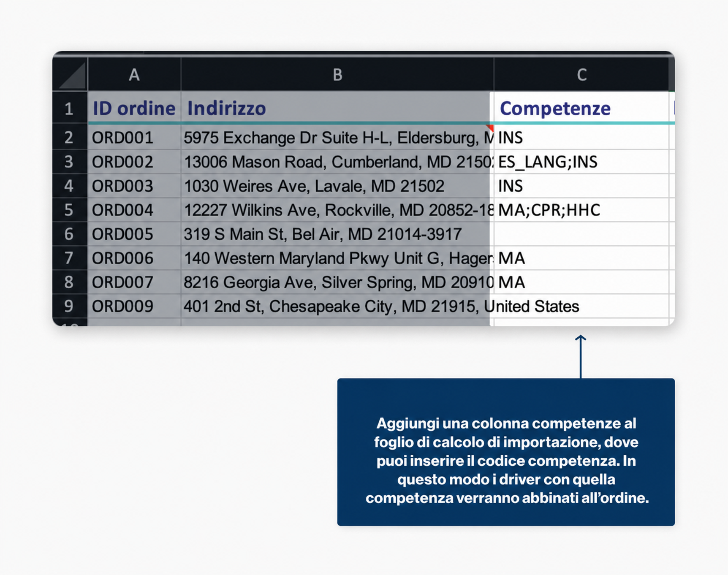
Task: Select cell ORD003
Action: [134, 186]
